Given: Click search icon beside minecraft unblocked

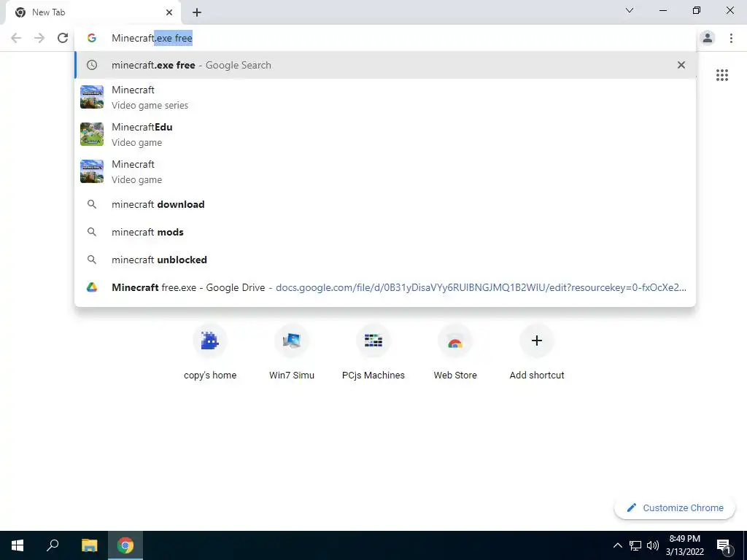Looking at the screenshot, I should pyautogui.click(x=92, y=260).
